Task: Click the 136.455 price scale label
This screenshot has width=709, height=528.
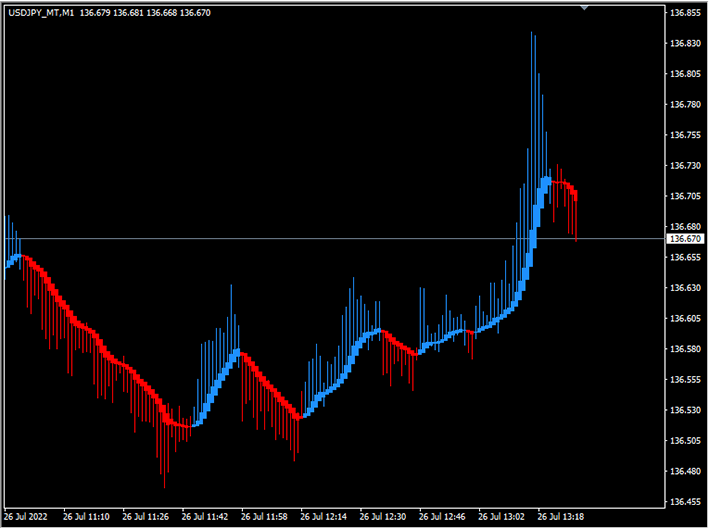Action: tap(685, 501)
